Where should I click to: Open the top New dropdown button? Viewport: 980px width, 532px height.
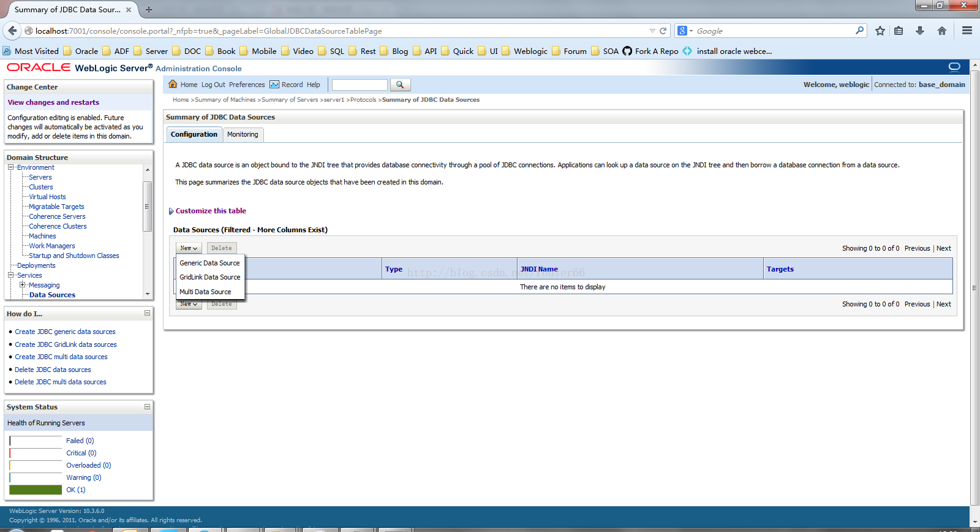[x=189, y=248]
